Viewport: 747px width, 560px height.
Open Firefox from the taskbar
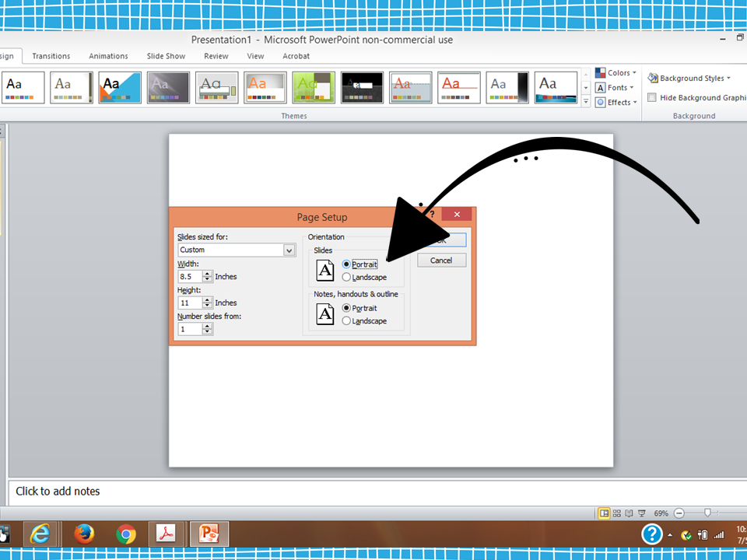[x=84, y=534]
